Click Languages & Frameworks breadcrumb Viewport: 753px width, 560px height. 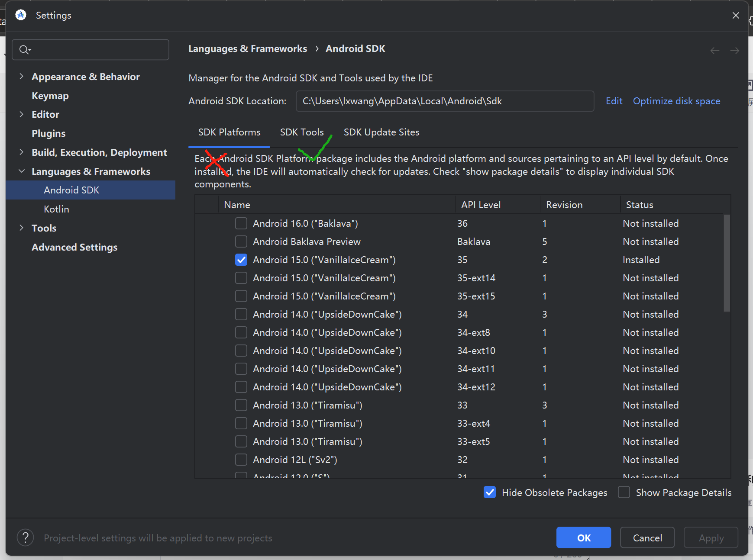pos(248,48)
